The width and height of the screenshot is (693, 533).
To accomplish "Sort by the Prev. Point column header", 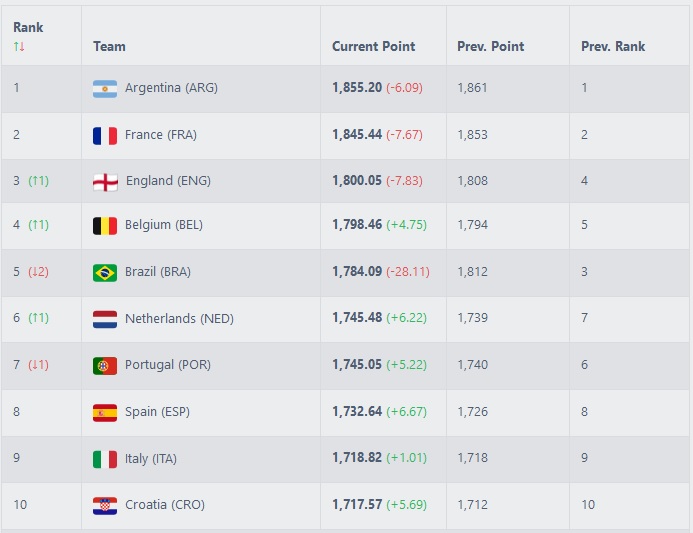I will pos(491,46).
